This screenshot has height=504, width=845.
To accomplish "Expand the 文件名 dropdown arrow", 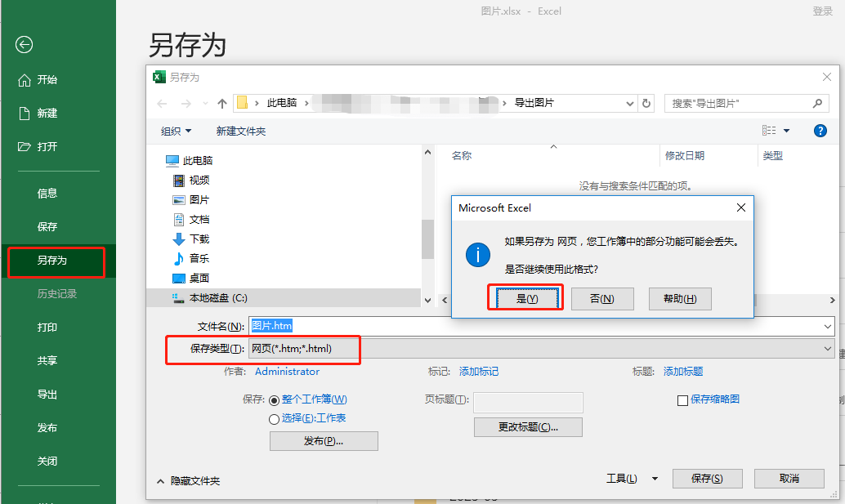I will click(x=828, y=326).
